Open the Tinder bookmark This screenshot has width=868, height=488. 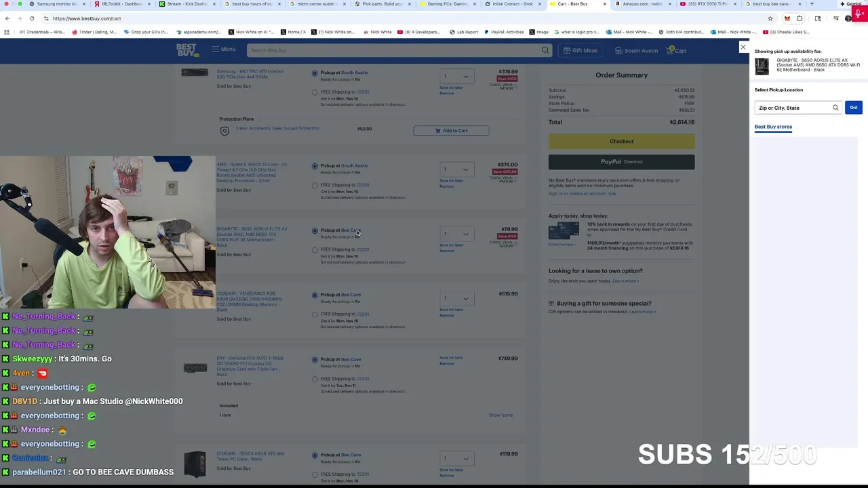tap(94, 32)
